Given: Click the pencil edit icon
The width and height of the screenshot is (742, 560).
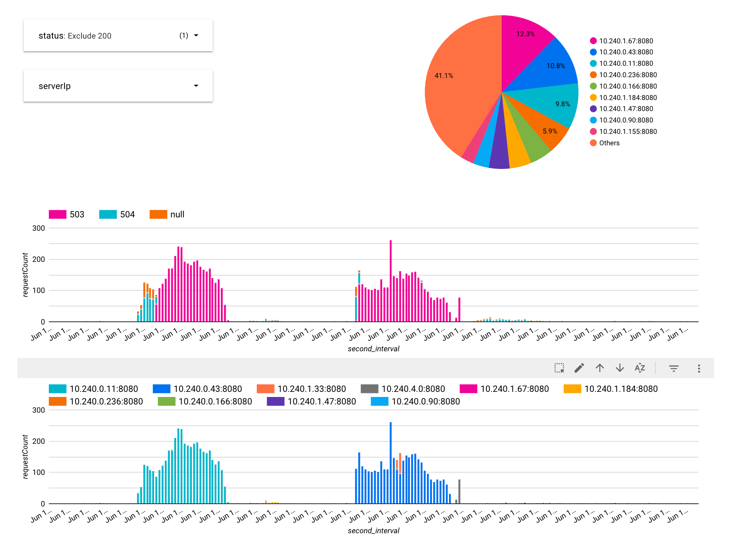Looking at the screenshot, I should click(579, 368).
